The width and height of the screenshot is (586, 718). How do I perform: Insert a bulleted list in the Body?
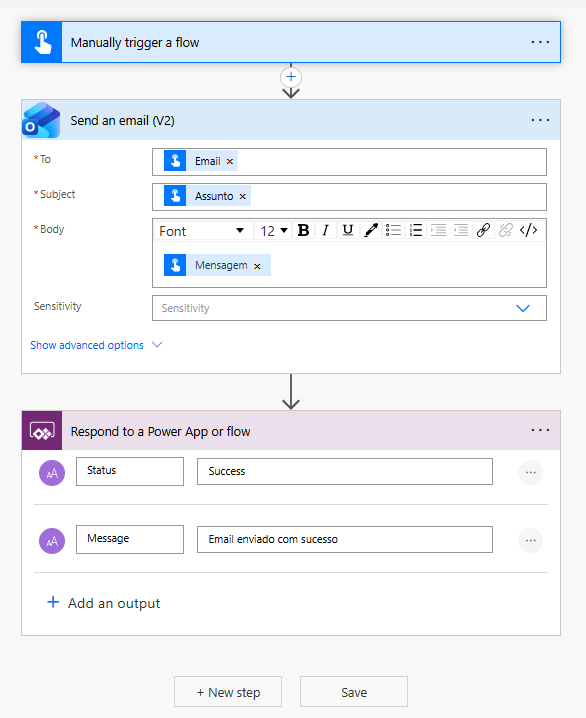[393, 230]
